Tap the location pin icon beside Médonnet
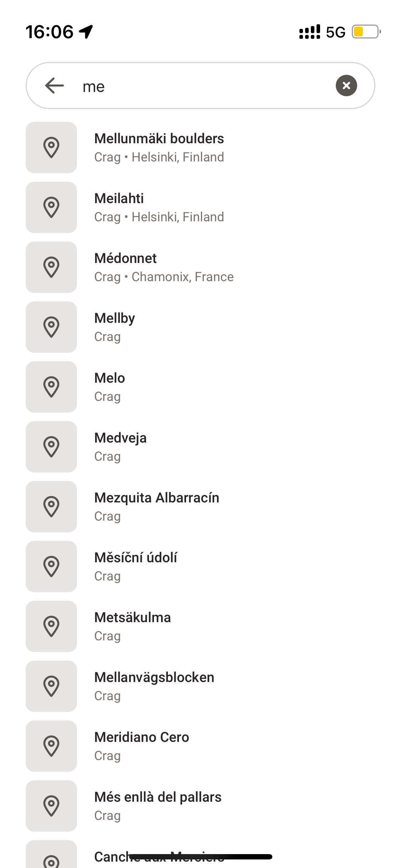The image size is (401, 868). coord(51,267)
